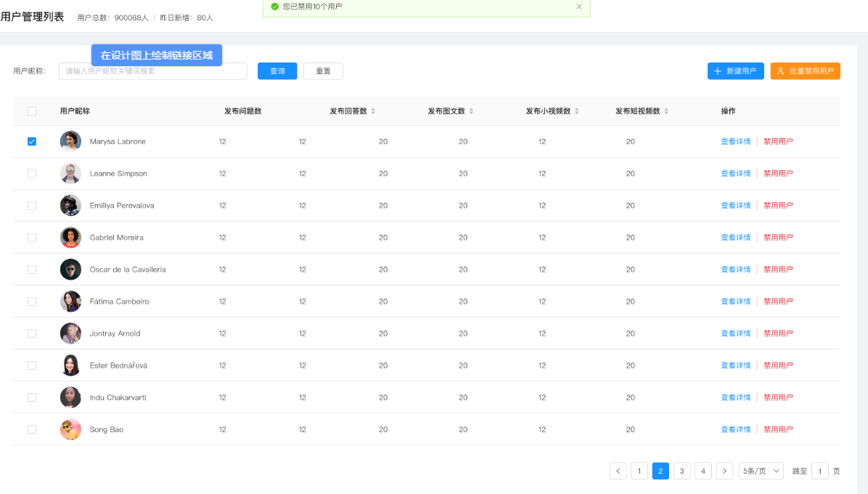Viewport: 868px width, 494px height.
Task: Check Emiliya Perevalova's row checkbox
Action: (32, 206)
